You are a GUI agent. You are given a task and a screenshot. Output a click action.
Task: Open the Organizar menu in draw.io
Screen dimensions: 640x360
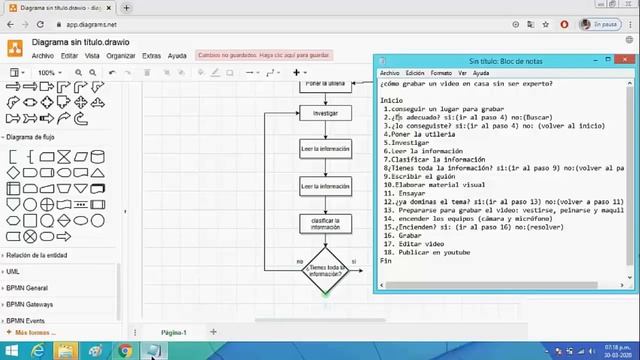tap(121, 56)
